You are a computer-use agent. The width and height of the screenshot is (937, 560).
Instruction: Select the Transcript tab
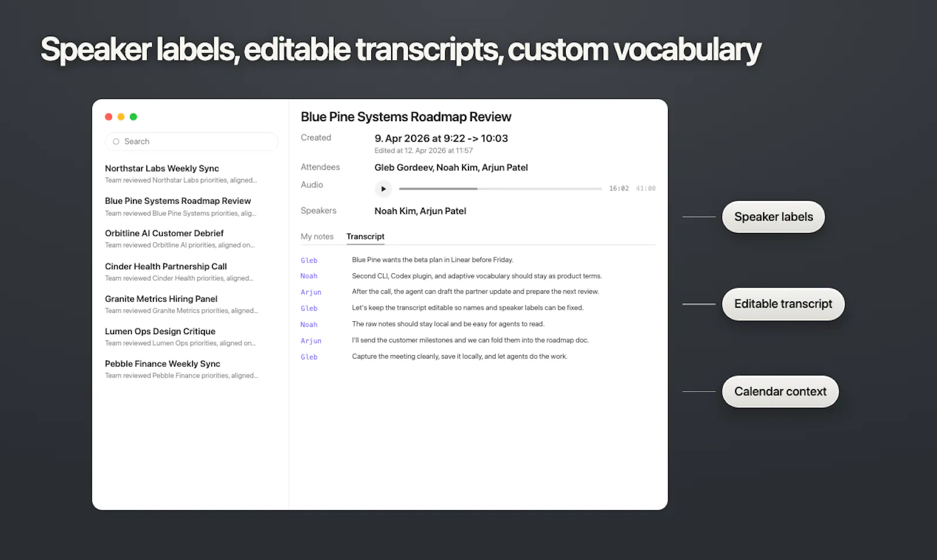(x=365, y=236)
